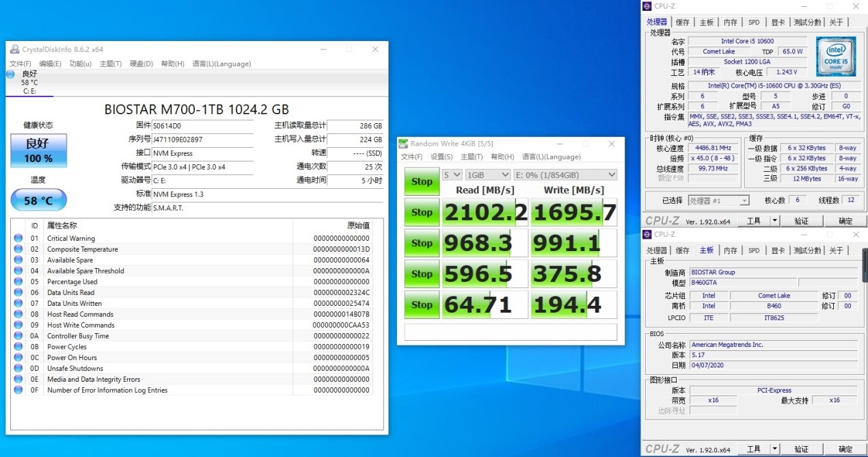Click the transfer mode PCIe 3.0 x4 | PCIe 3.0 x4

click(x=202, y=166)
